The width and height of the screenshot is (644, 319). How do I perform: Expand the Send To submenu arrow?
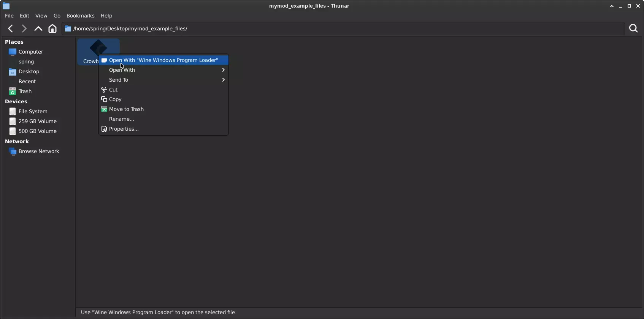pyautogui.click(x=224, y=80)
